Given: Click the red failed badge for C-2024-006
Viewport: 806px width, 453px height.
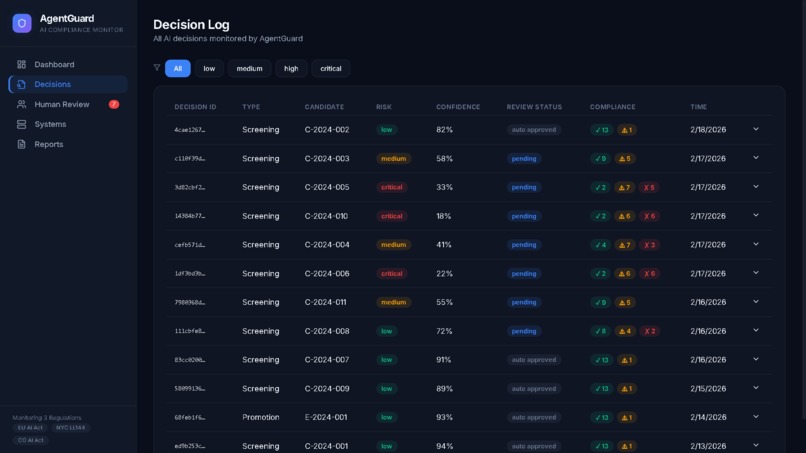Looking at the screenshot, I should [x=649, y=274].
